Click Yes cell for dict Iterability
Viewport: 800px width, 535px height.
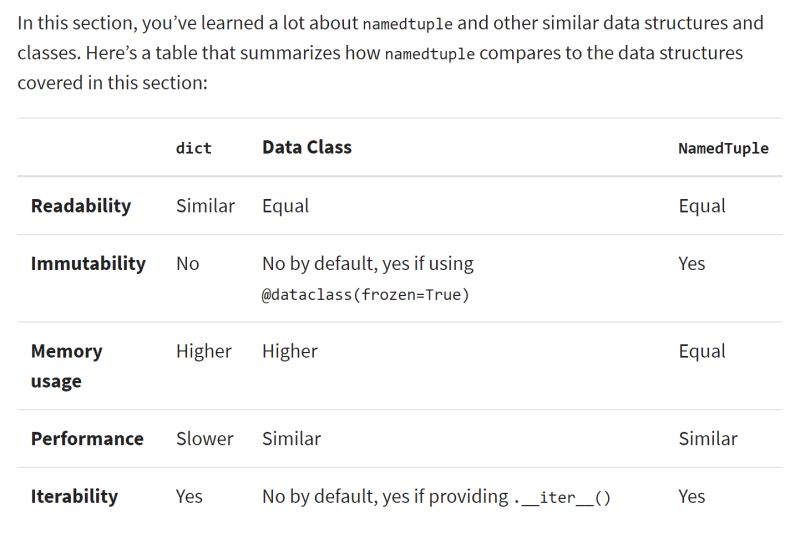coord(189,496)
